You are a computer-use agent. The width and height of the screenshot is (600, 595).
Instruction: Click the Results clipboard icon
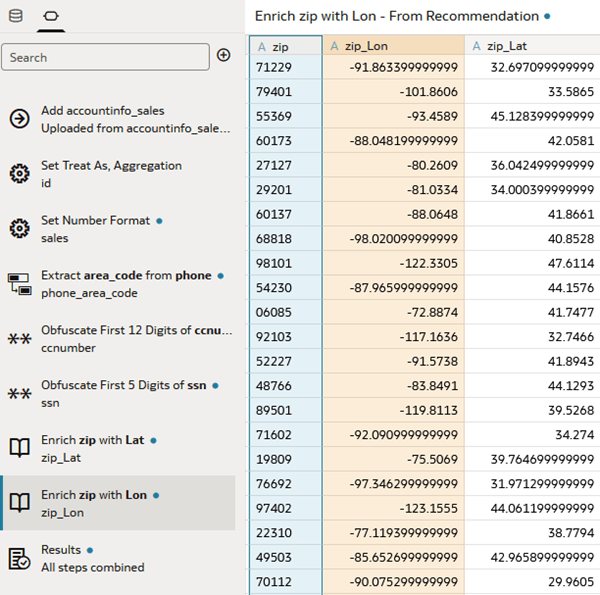18,558
